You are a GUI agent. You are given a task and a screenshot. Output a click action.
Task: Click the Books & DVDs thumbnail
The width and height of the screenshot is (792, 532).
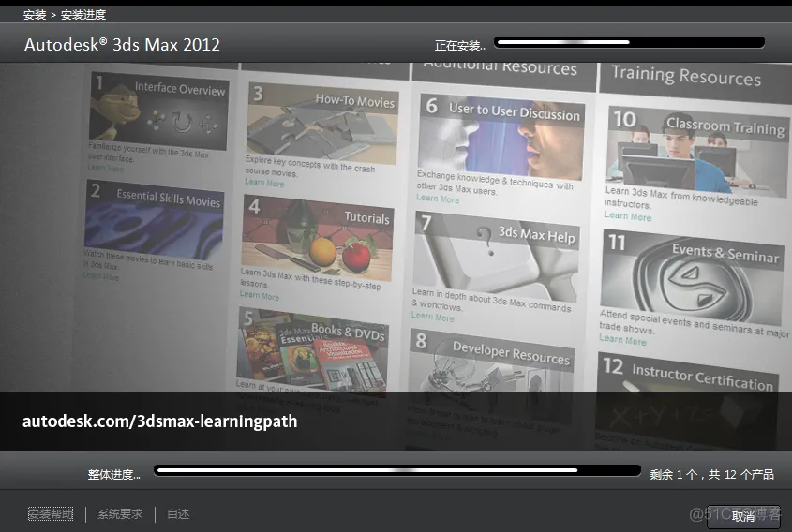pos(313,351)
